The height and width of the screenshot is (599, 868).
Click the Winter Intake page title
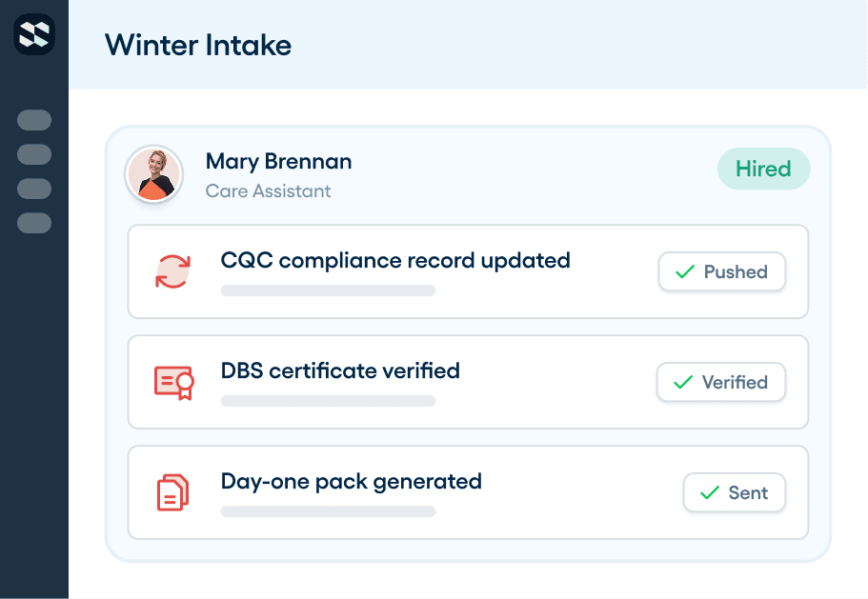(198, 45)
